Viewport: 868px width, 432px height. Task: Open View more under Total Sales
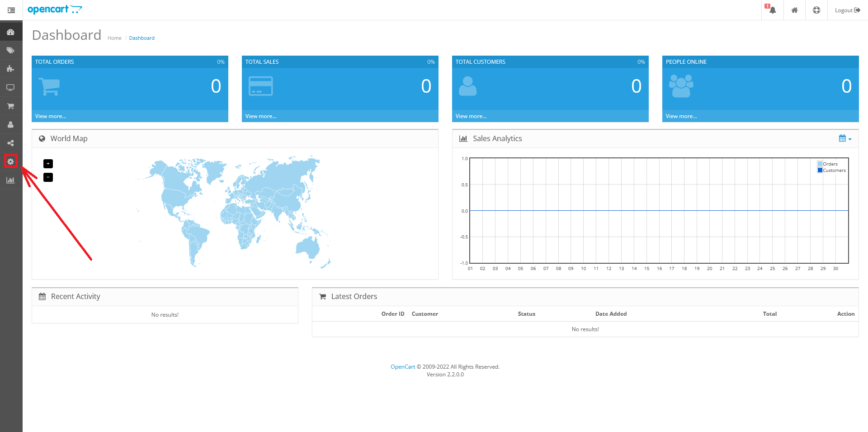point(261,116)
